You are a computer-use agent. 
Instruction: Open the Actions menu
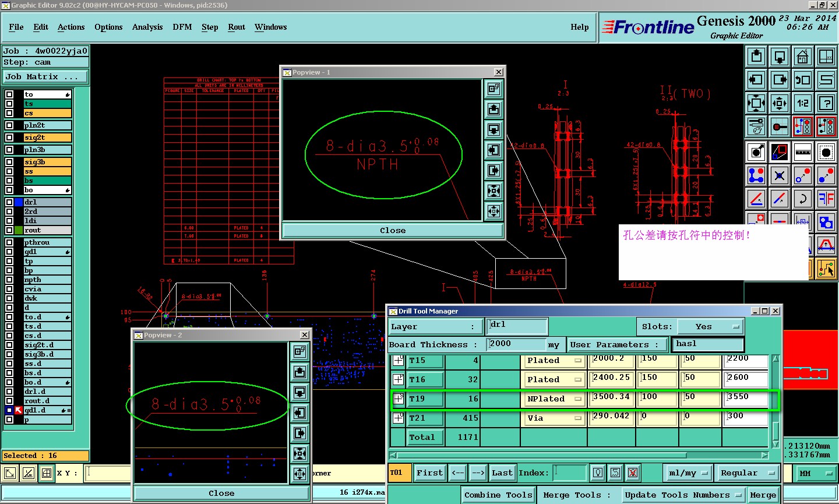point(71,27)
